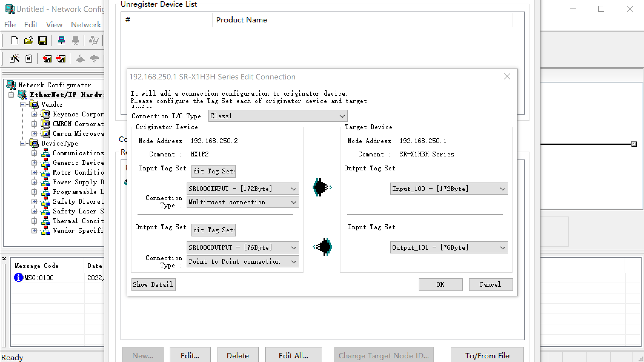
Task: Click the Open file folder icon
Action: point(28,40)
